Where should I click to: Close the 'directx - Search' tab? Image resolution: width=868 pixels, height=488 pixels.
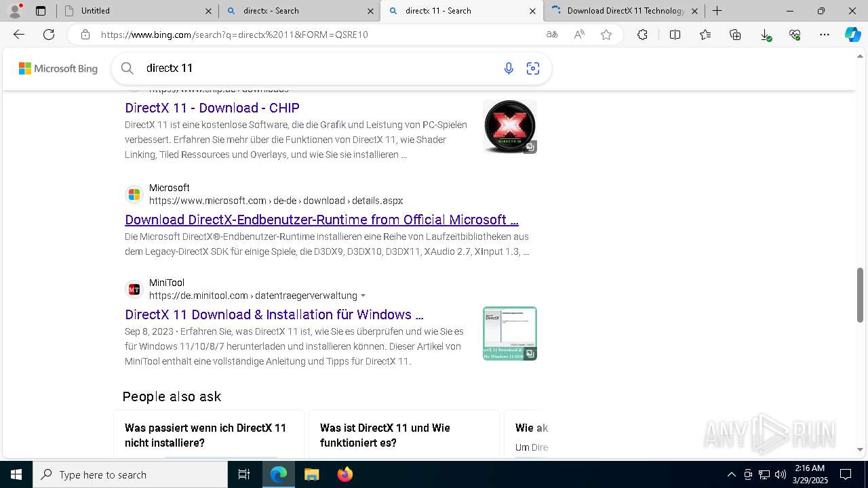coord(370,11)
